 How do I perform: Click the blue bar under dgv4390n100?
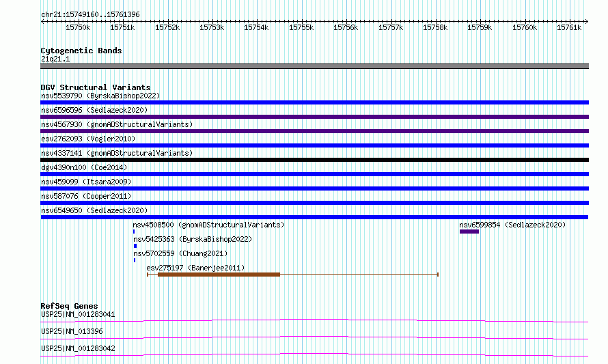pos(314,174)
